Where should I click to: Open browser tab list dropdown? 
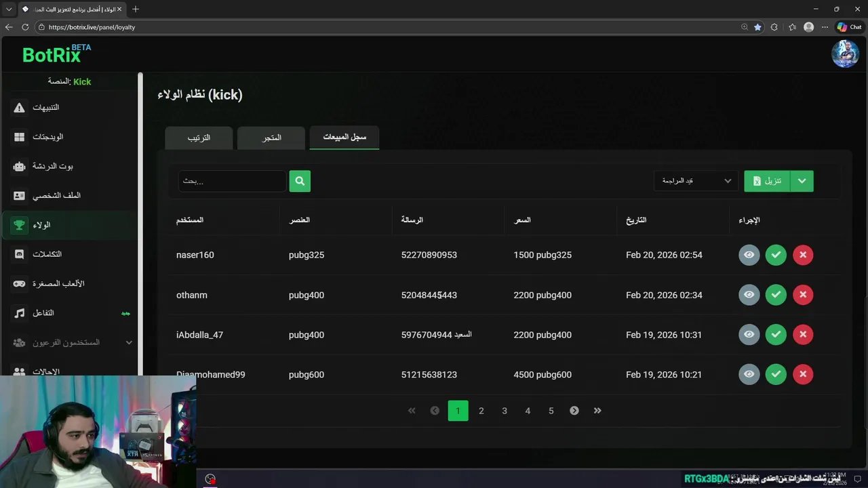click(x=9, y=9)
